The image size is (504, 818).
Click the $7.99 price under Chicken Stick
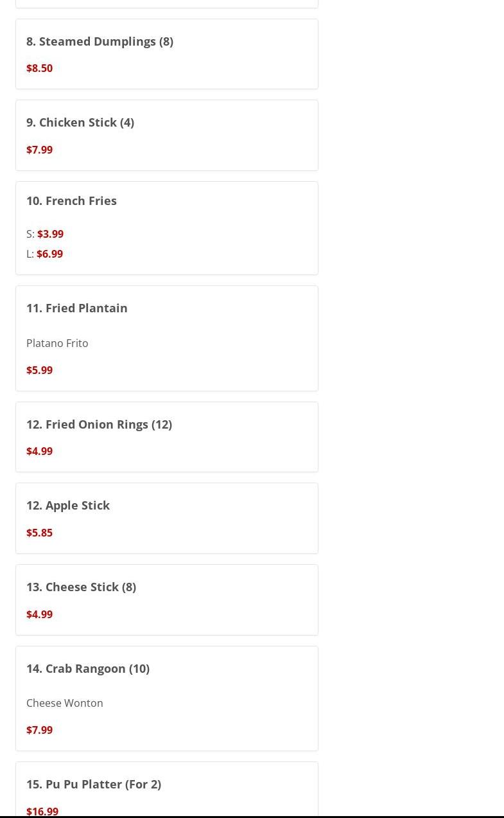coord(39,150)
